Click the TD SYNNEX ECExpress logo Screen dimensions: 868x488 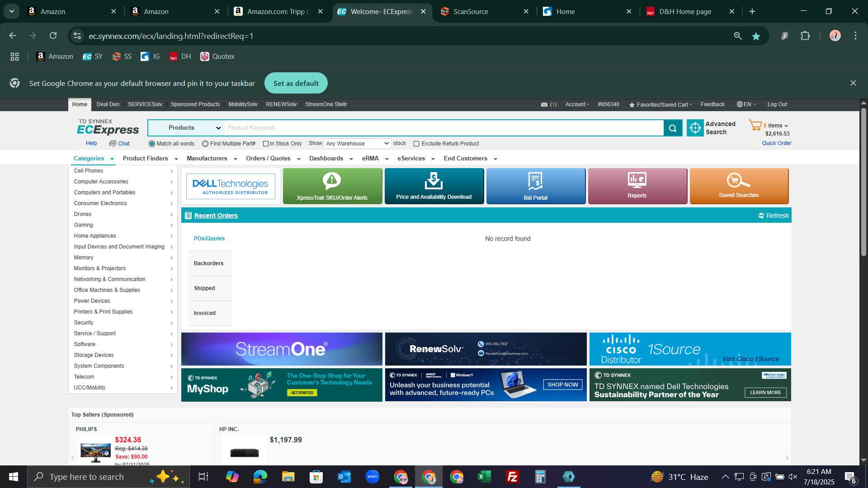[108, 127]
